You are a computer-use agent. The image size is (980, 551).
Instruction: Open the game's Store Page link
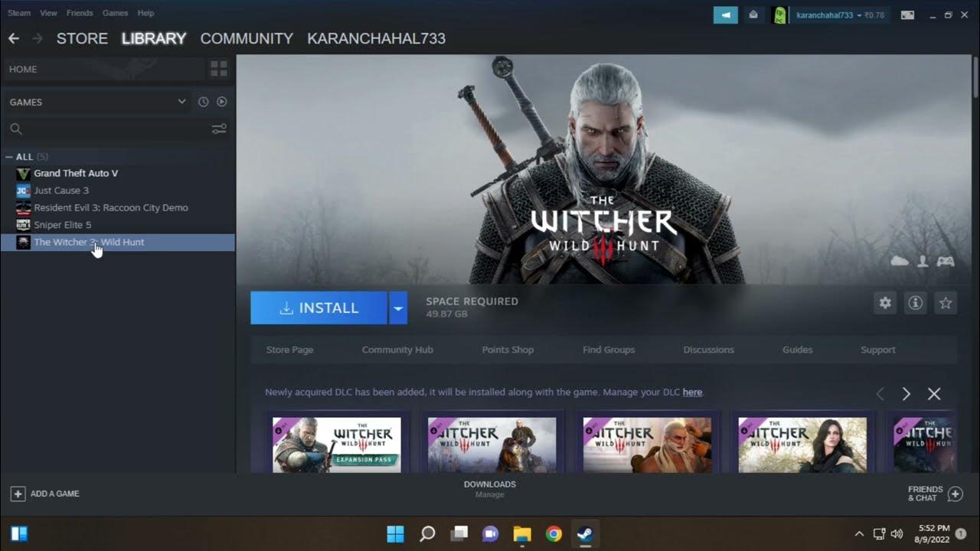coord(289,350)
